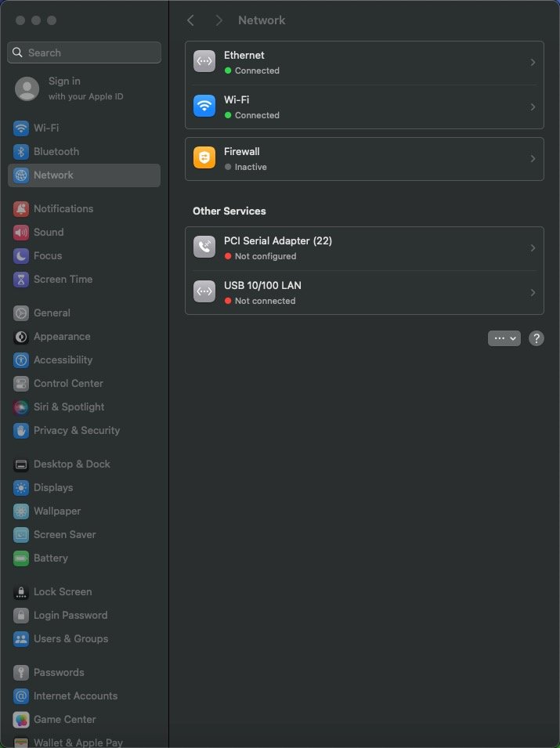Open Bluetooth settings icon in sidebar

pyautogui.click(x=21, y=152)
